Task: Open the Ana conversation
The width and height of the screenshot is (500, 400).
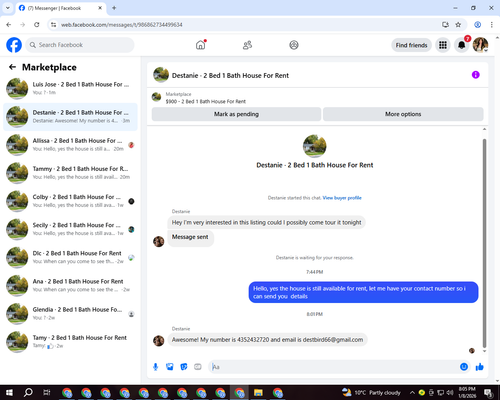Action: [x=70, y=285]
